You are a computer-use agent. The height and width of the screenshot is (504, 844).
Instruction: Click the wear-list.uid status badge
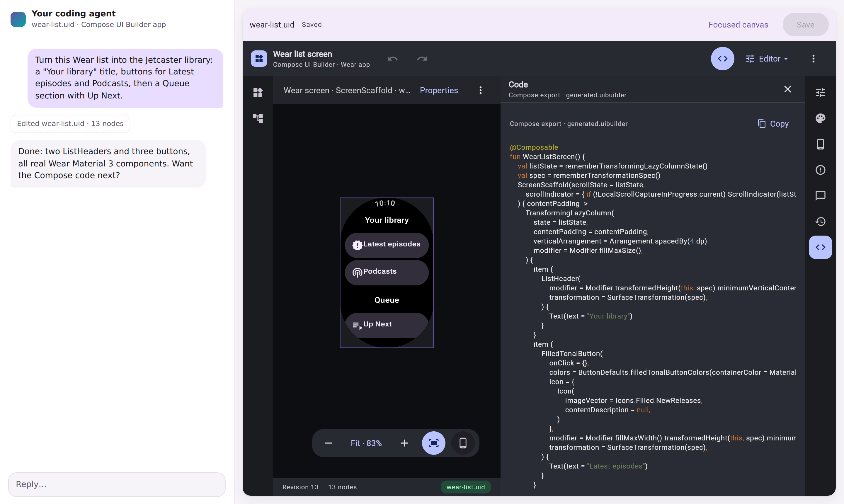(x=465, y=487)
